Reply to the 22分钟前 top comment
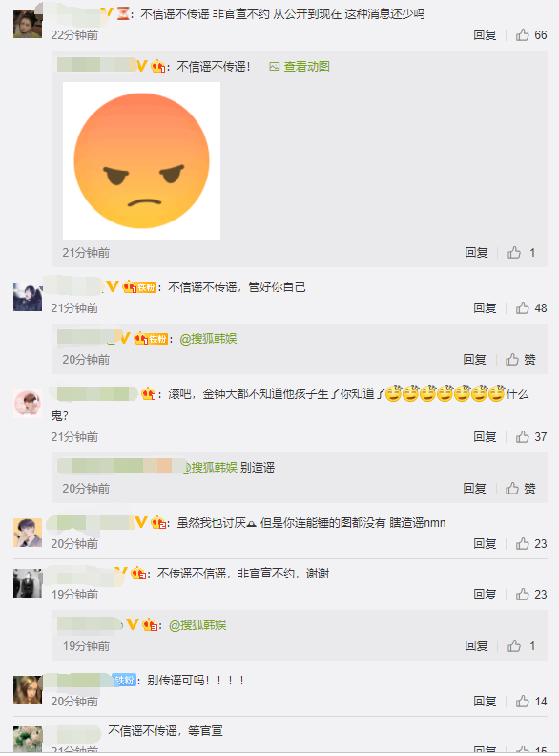559x756 pixels. pos(485,35)
